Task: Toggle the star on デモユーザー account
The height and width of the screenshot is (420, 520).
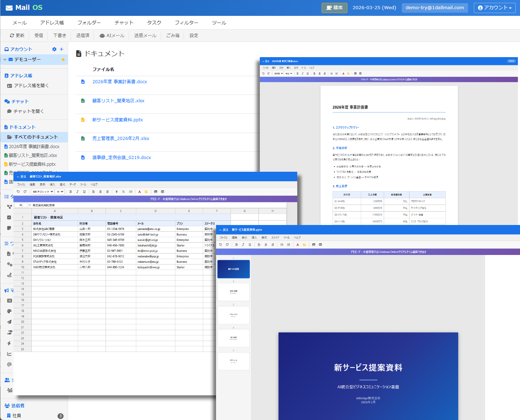Action: 63,60
